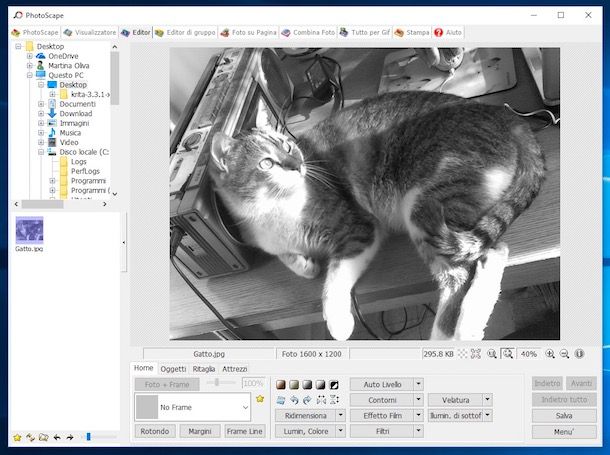This screenshot has height=455, width=610.
Task: Open the Filtri dropdown arrow
Action: click(419, 431)
